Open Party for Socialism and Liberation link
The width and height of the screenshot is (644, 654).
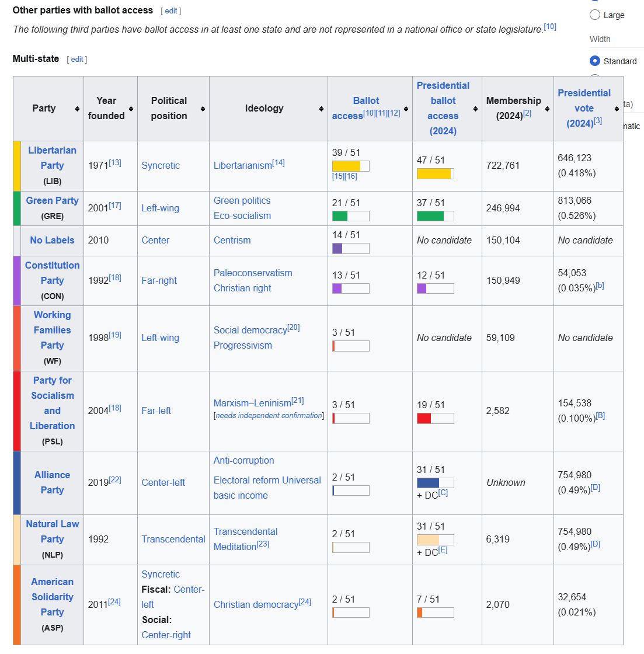click(x=52, y=403)
